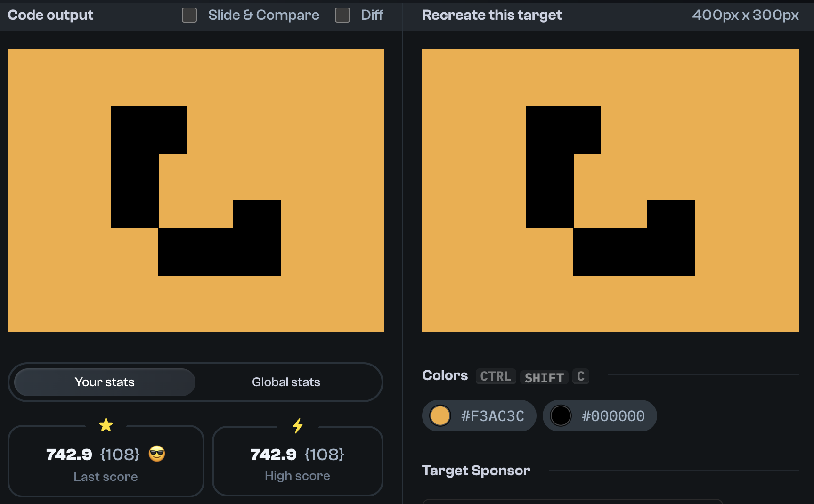Click the Diff label text
This screenshot has width=814, height=504.
pos(372,15)
